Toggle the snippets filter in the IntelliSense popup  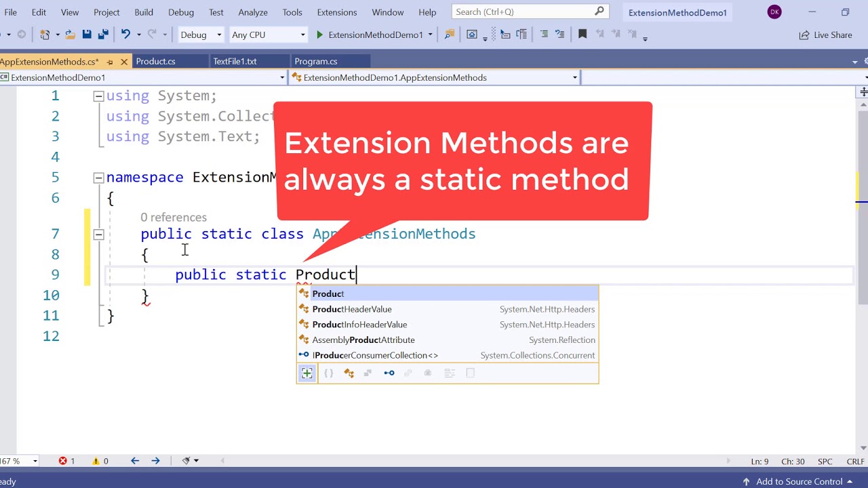tap(470, 373)
